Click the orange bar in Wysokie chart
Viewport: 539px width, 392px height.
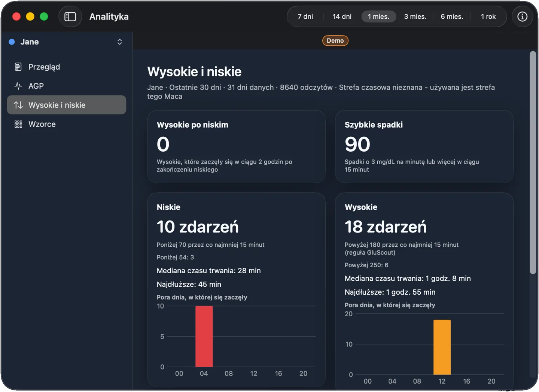[x=442, y=347]
